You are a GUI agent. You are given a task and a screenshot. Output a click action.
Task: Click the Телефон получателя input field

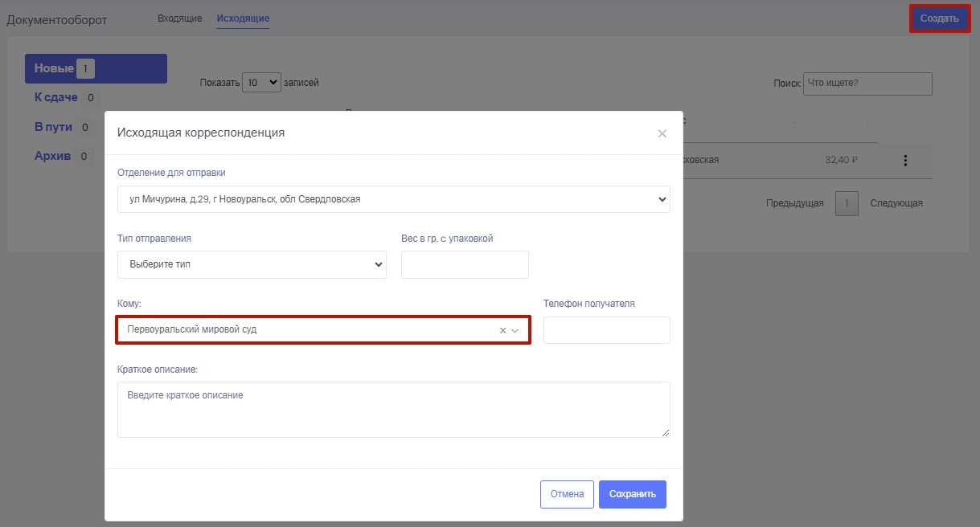pyautogui.click(x=606, y=330)
